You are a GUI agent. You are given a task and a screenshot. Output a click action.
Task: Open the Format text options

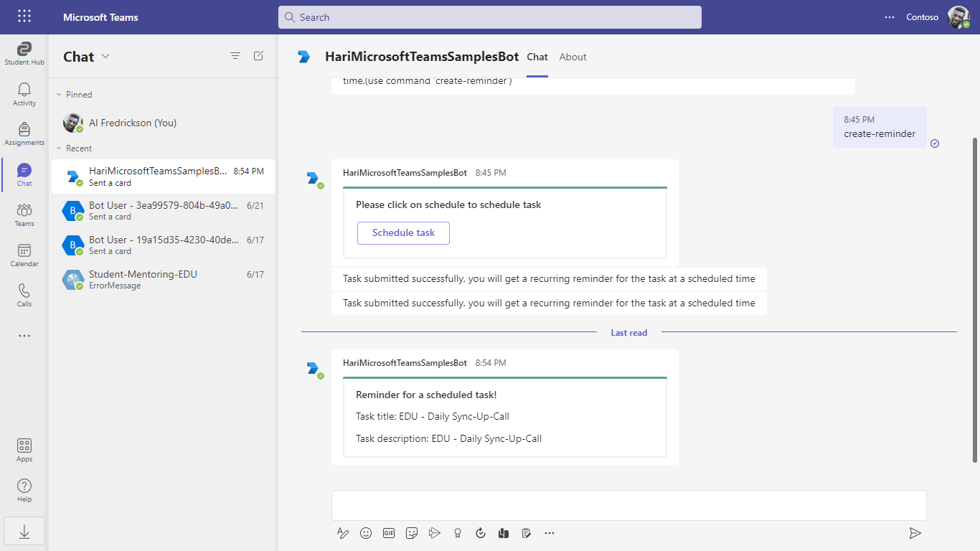click(343, 533)
